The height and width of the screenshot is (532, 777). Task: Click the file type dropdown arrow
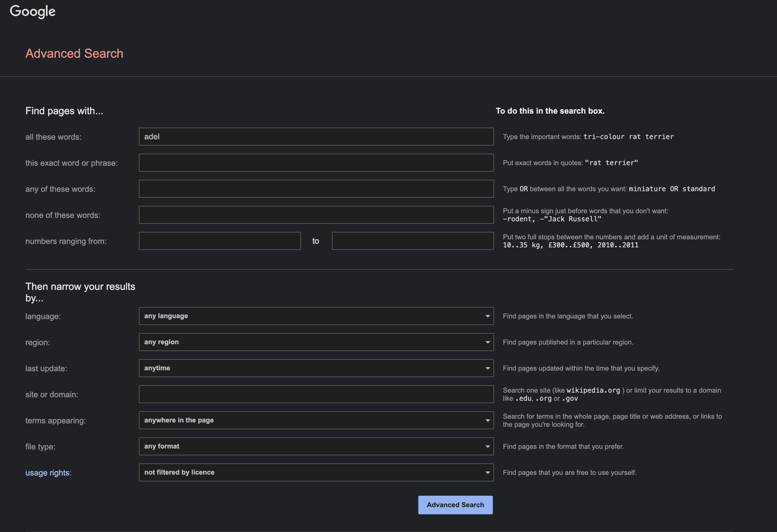[488, 446]
